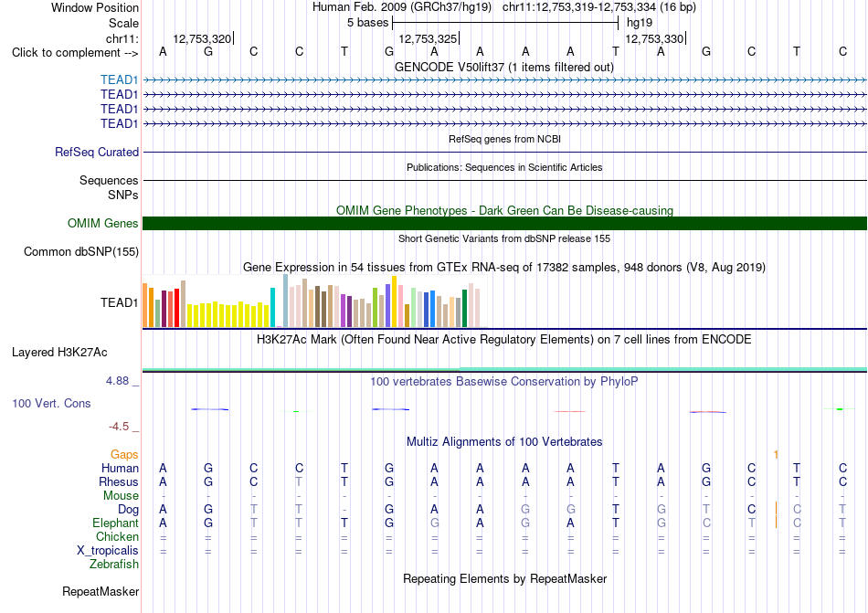Click the Layered H3K27Ac track label
Screen dimensions: 868x613
pyautogui.click(x=59, y=353)
